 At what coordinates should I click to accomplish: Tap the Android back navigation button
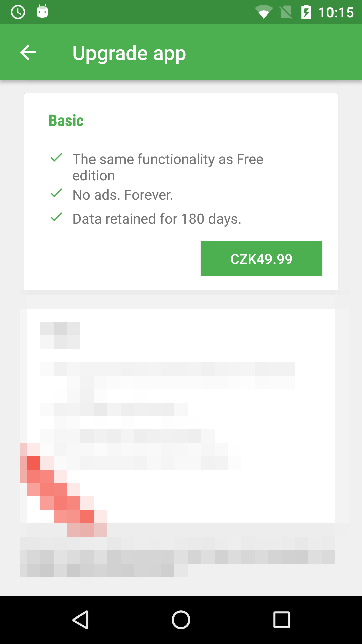coord(81,620)
